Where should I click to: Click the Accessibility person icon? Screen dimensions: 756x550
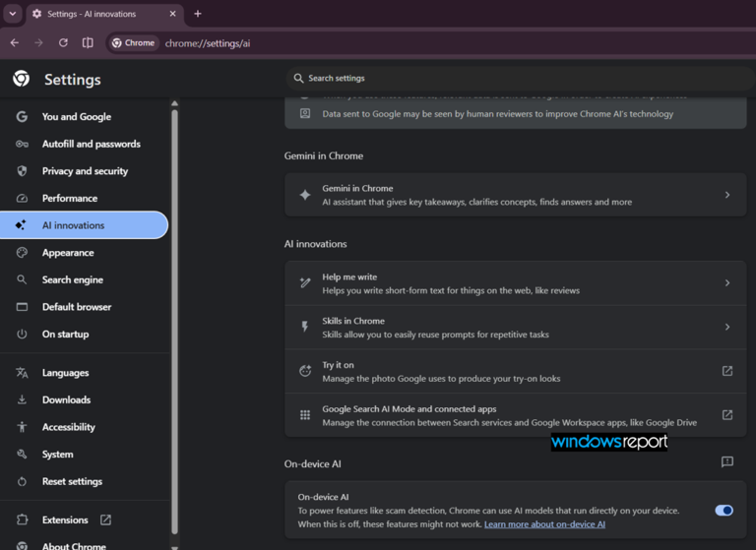[22, 427]
